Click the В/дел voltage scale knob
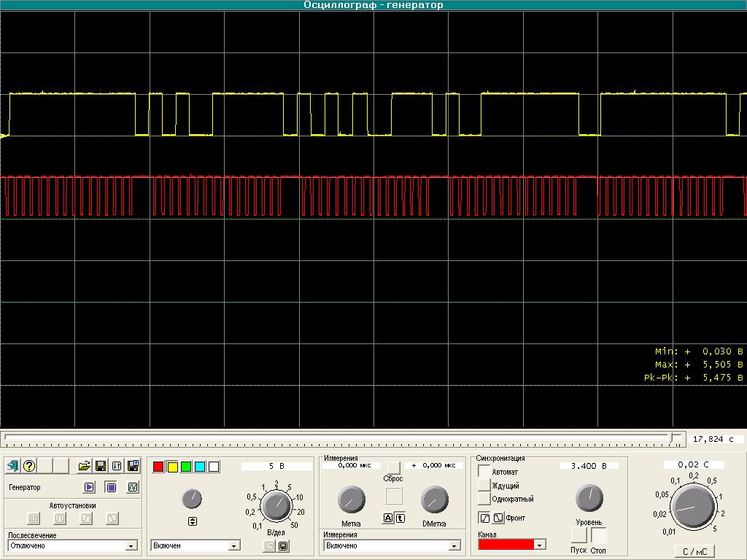Screen dimensions: 747x560 tap(276, 505)
